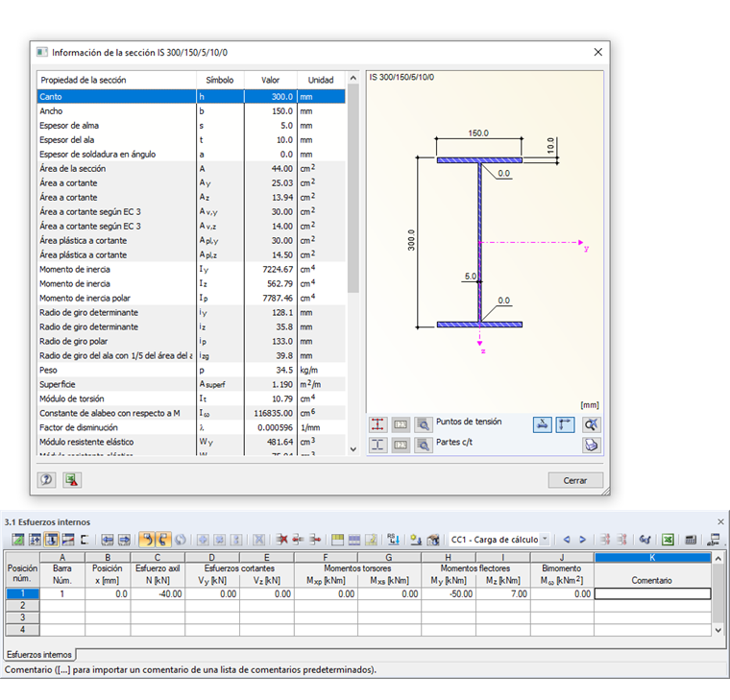
Task: Close the section information dialog with X
Action: pyautogui.click(x=598, y=52)
